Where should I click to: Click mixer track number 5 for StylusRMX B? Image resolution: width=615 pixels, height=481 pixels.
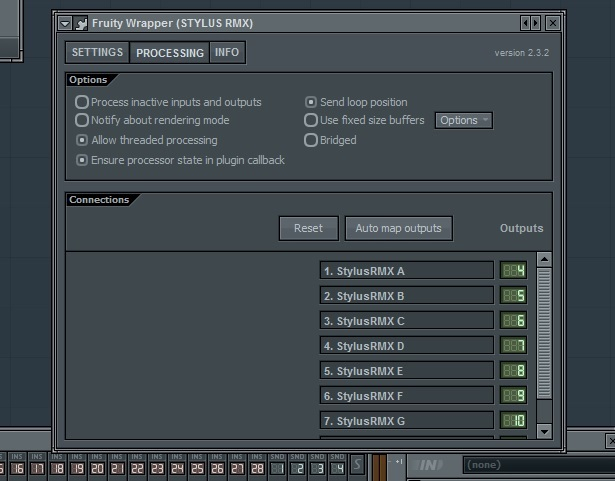pos(513,295)
